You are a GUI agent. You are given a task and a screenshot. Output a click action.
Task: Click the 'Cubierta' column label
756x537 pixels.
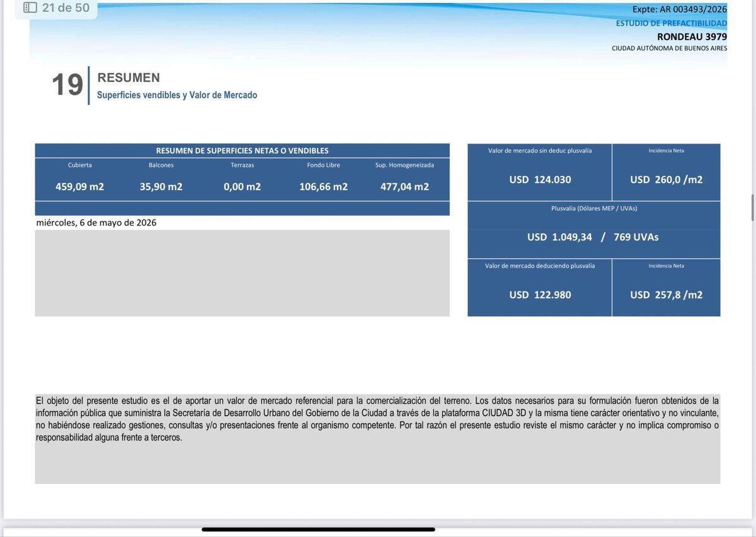click(80, 165)
